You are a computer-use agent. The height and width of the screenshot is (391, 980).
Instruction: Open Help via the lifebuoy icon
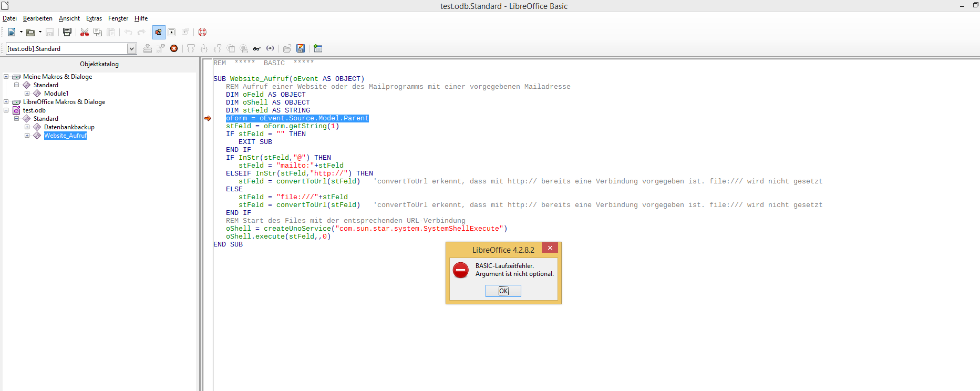202,32
